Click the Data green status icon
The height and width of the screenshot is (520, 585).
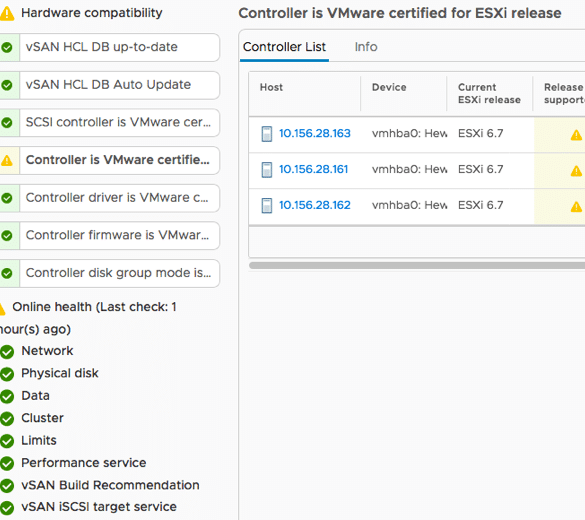tap(7, 396)
